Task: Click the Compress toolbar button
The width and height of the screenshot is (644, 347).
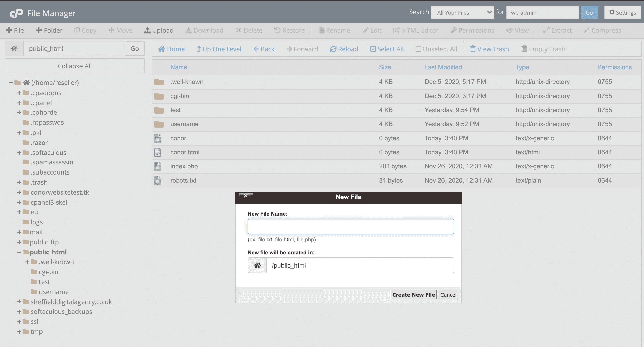Action: pyautogui.click(x=602, y=30)
